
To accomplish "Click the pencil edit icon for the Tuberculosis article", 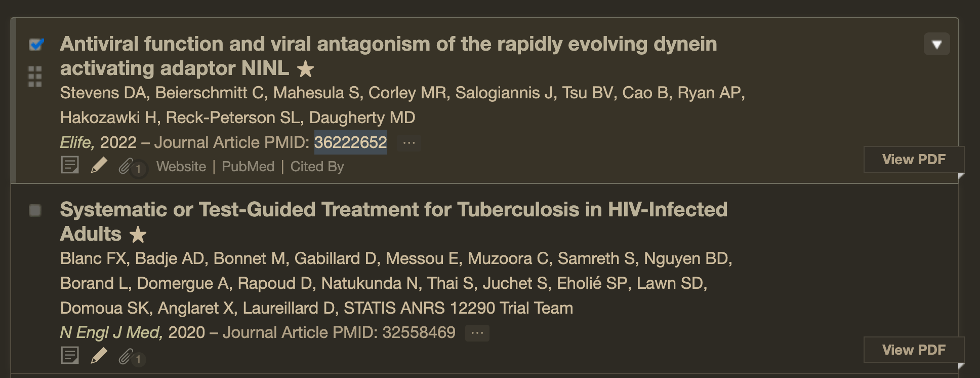I will coord(99,356).
